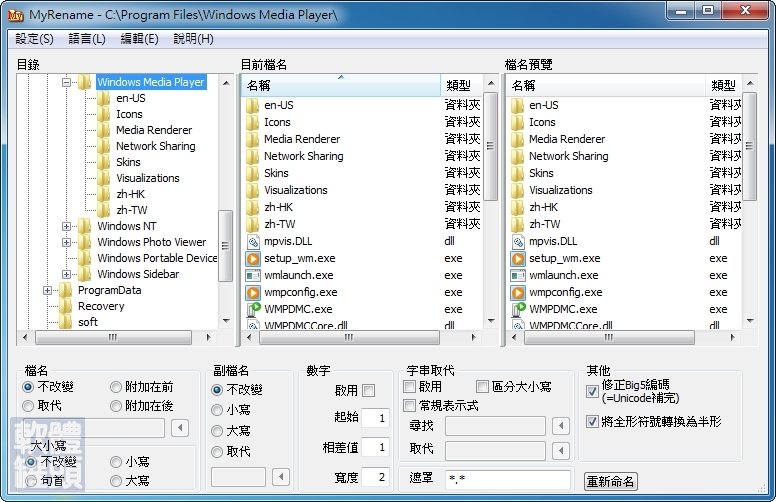Click the mpvis.DLL icon in the preview list

pyautogui.click(x=518, y=242)
